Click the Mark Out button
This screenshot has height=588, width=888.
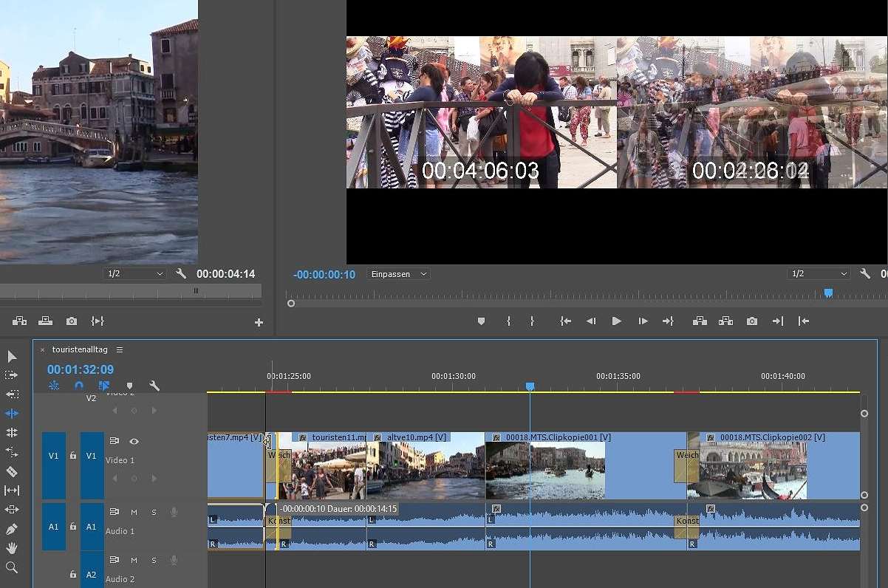532,321
